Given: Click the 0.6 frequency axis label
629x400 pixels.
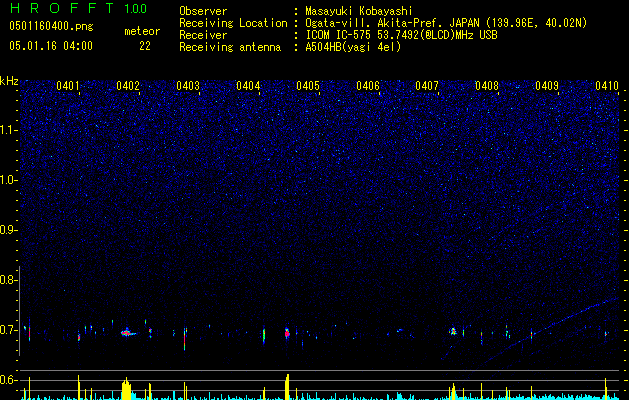Looking at the screenshot, I should pos(9,380).
